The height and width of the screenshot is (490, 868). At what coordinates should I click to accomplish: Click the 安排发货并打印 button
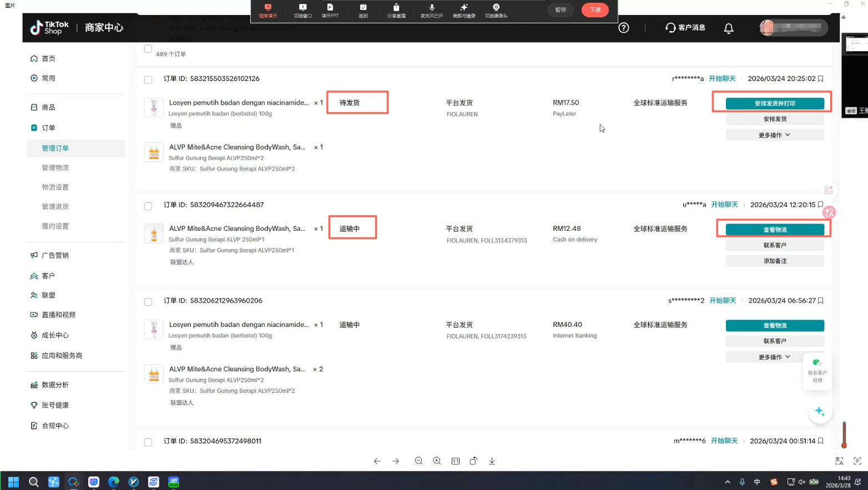pyautogui.click(x=774, y=104)
